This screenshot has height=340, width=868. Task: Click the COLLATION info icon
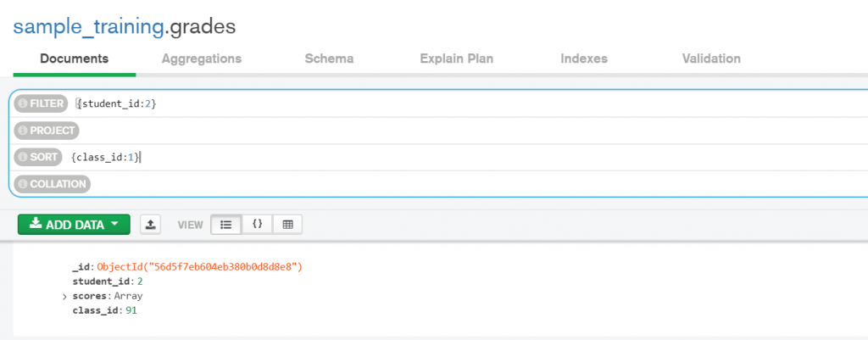23,184
